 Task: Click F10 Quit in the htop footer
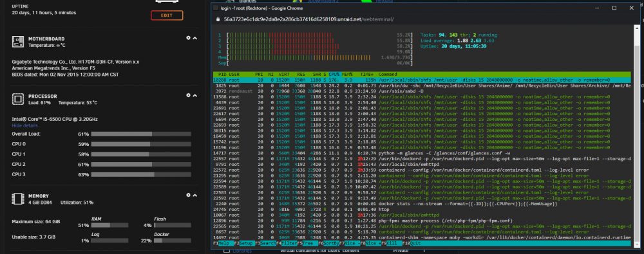tap(412, 243)
